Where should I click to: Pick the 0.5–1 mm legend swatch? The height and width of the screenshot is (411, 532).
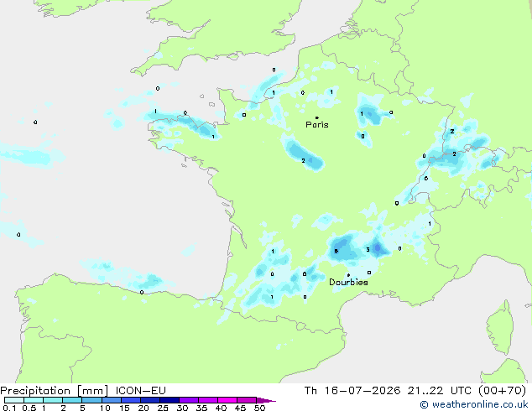click(x=34, y=400)
